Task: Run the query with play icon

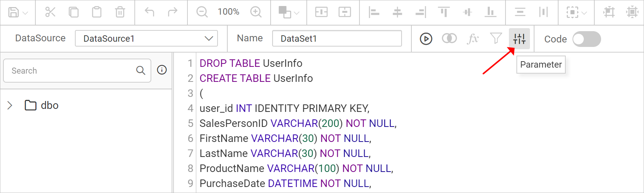Action: point(426,39)
